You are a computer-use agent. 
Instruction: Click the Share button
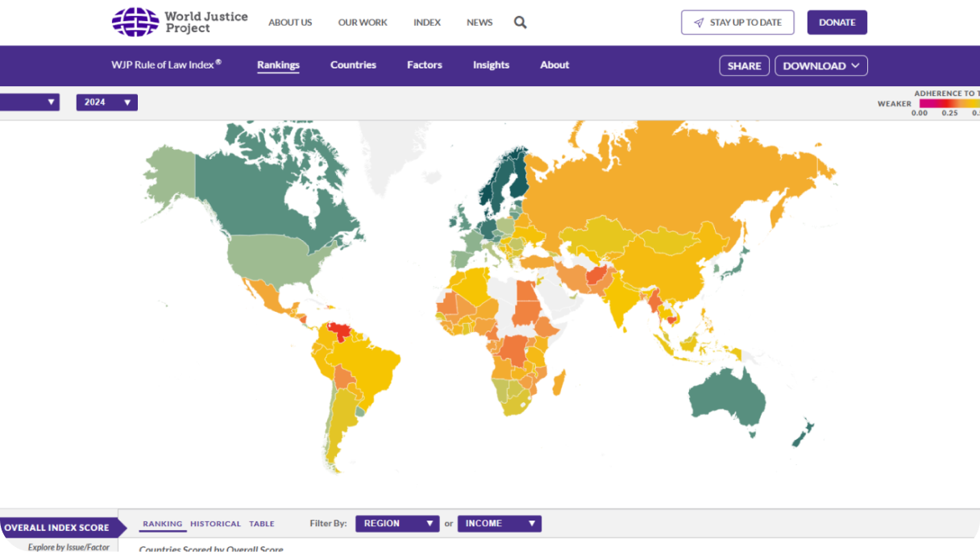744,66
